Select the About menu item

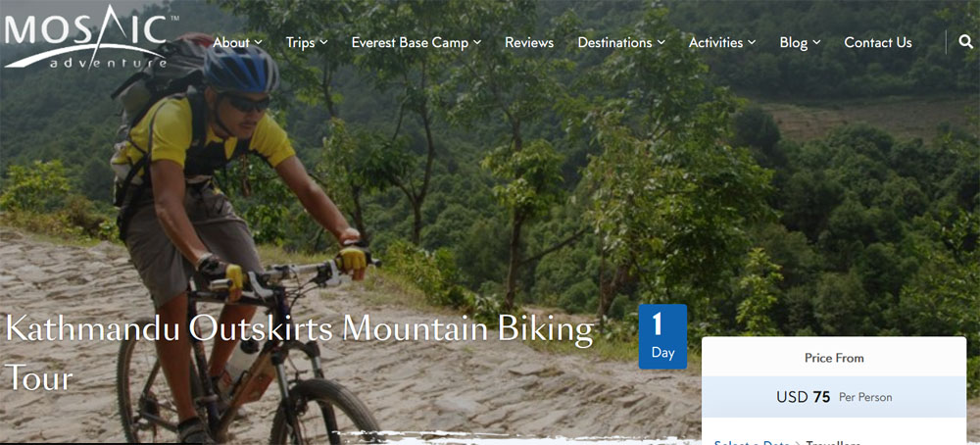pos(231,42)
